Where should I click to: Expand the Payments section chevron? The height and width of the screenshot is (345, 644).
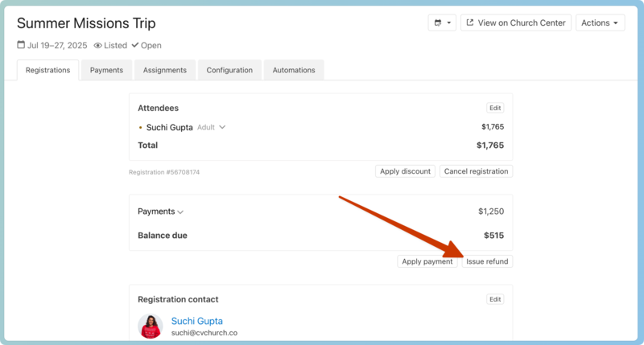pos(180,212)
